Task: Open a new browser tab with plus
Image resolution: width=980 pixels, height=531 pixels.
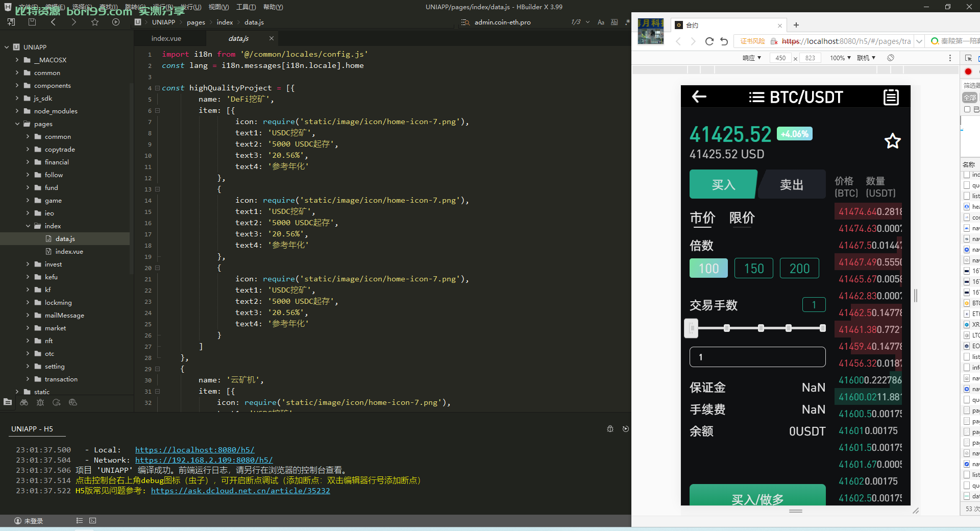Action: (796, 25)
